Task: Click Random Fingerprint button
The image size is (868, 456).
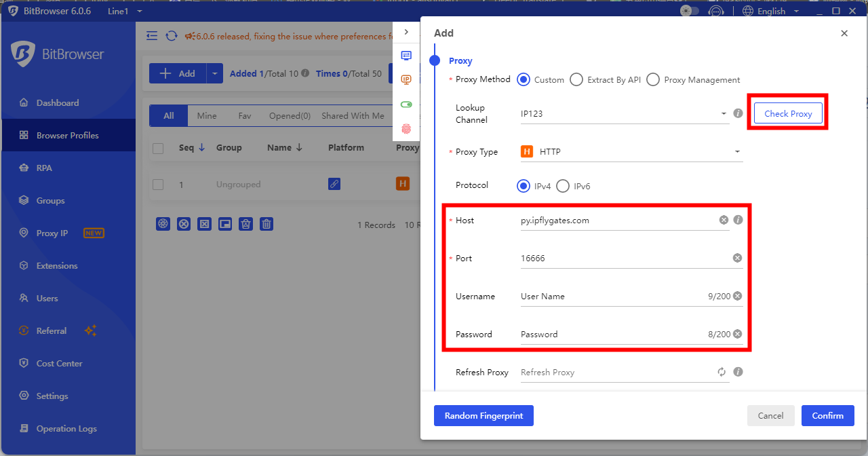Action: (x=484, y=415)
